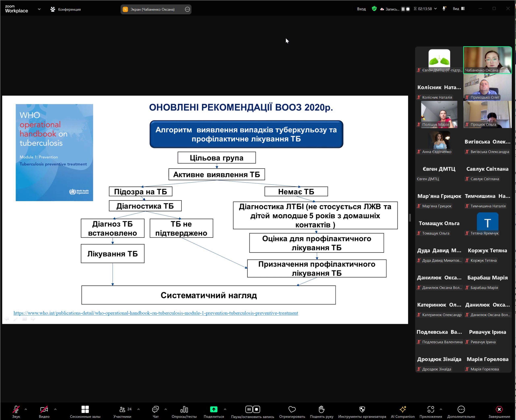Open Вид (View) menu
The width and height of the screenshot is (516, 420).
tap(458, 9)
